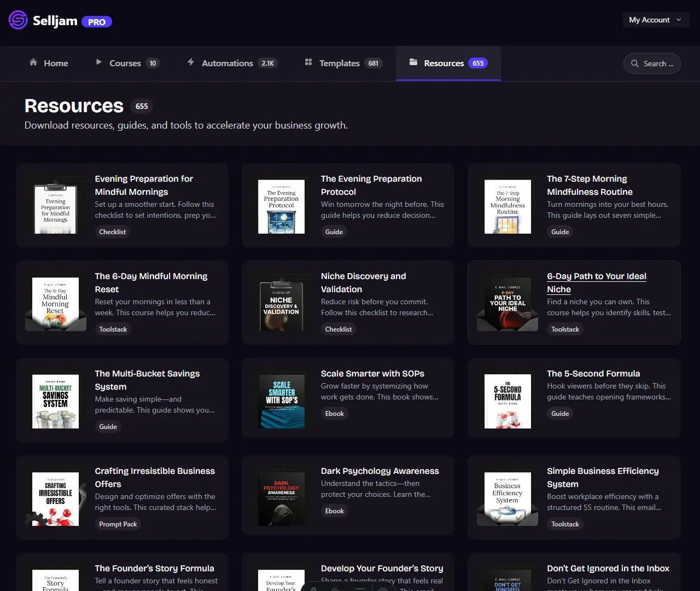This screenshot has width=700, height=591.
Task: Click the Selljam logo icon
Action: [x=18, y=20]
